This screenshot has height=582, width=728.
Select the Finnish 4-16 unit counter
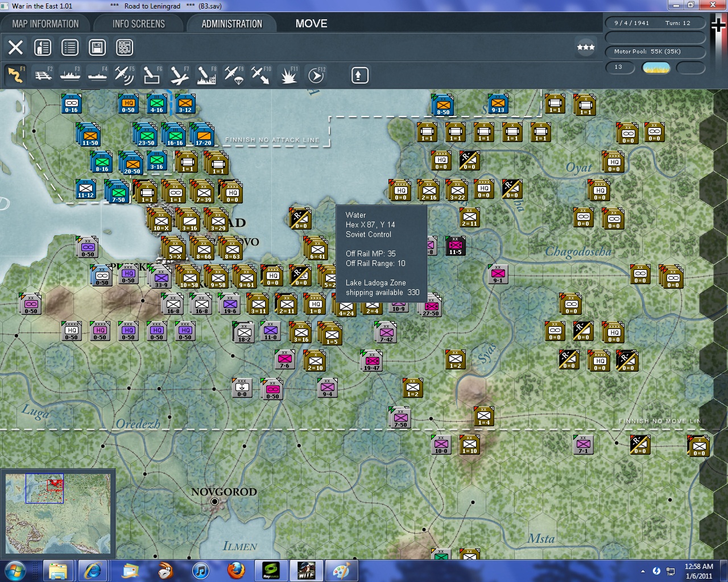click(156, 104)
